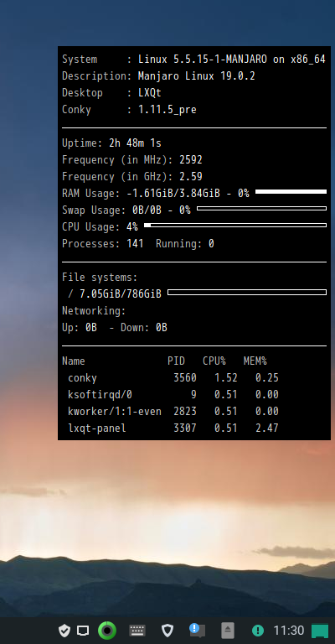Click the 'CPU%' column header
The width and height of the screenshot is (335, 644).
(x=214, y=361)
